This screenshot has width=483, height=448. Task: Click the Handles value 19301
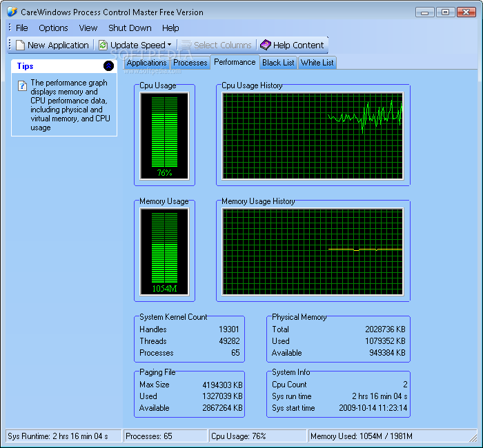tap(229, 329)
